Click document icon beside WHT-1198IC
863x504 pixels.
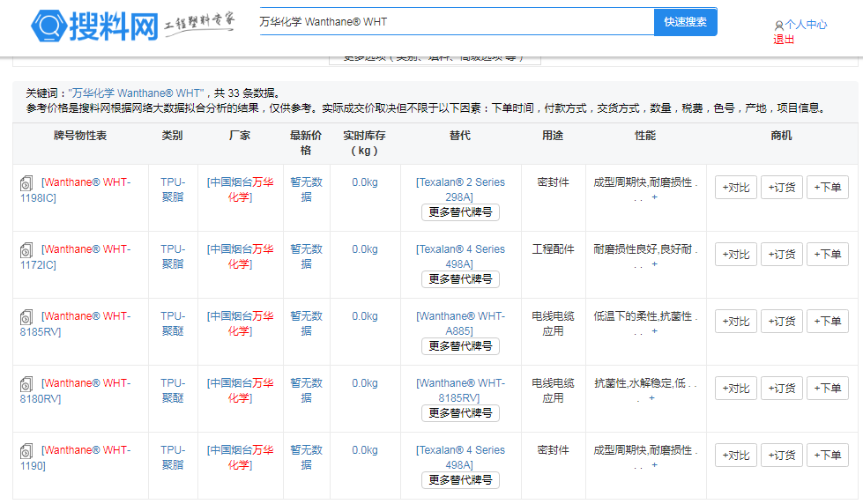point(27,183)
